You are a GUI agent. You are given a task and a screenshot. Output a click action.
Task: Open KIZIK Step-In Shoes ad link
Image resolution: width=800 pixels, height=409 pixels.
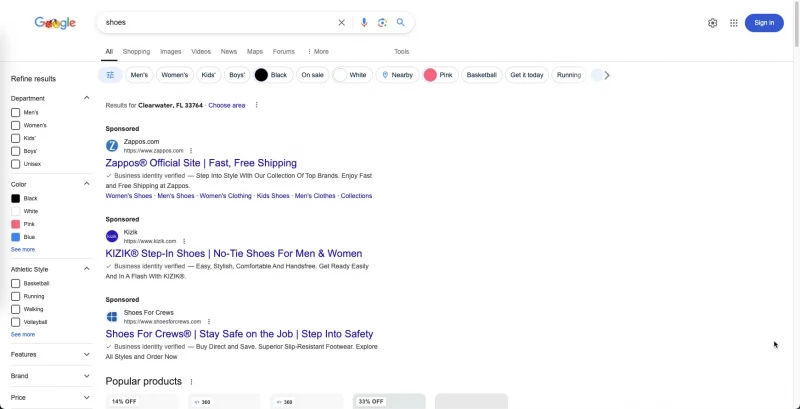pos(234,253)
